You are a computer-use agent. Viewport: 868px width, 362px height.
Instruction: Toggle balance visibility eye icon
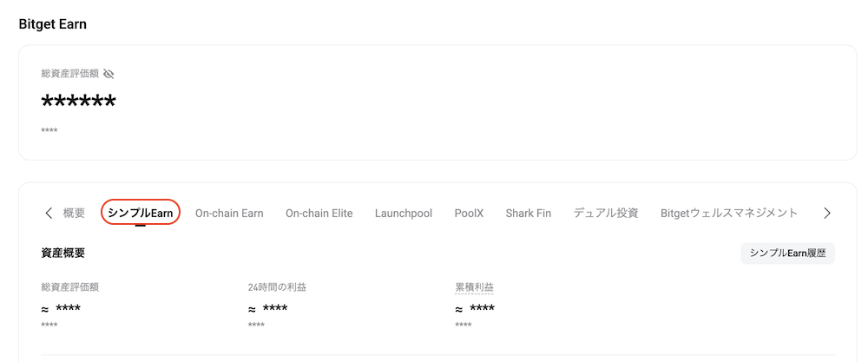pyautogui.click(x=108, y=75)
